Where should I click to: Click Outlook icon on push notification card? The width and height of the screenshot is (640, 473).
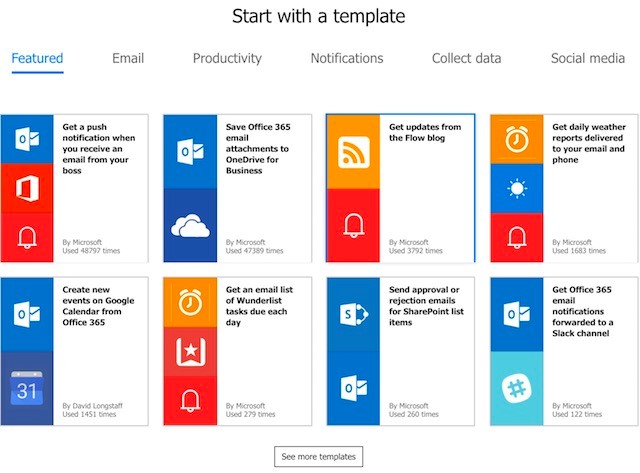(27, 139)
